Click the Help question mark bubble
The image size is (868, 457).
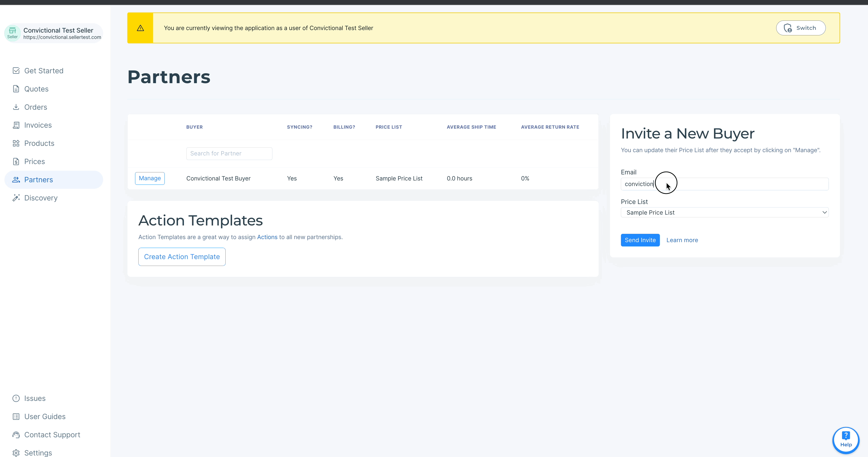pyautogui.click(x=846, y=440)
